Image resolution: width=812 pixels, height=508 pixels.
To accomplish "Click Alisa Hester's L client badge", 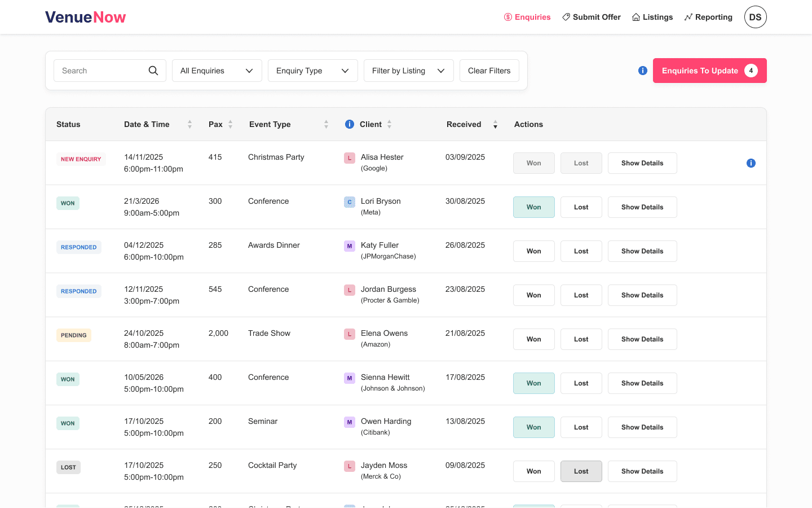I will pyautogui.click(x=350, y=158).
